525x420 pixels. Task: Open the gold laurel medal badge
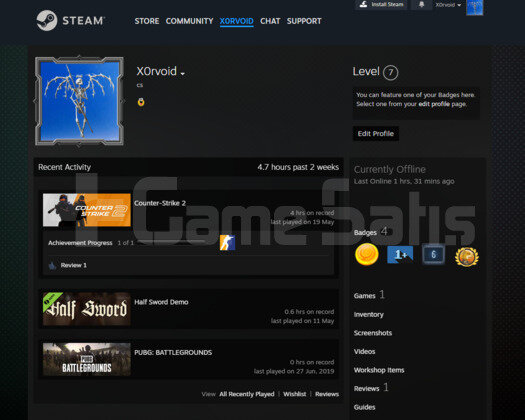tap(467, 257)
